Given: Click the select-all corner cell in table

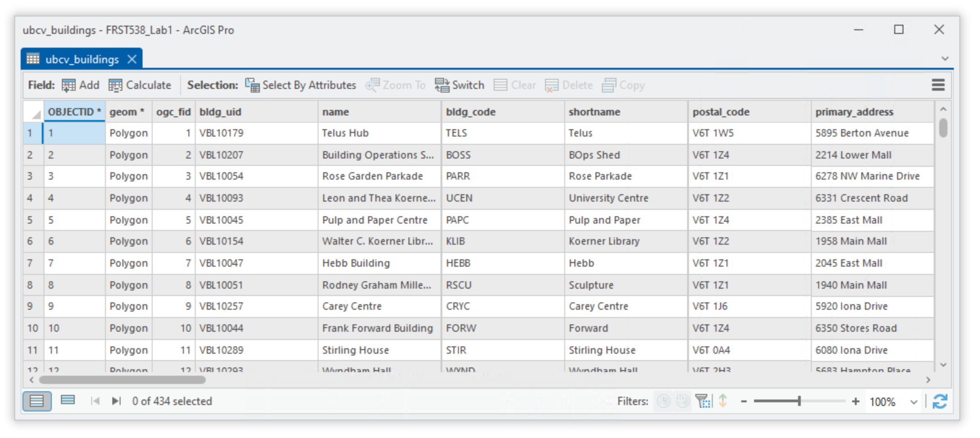Looking at the screenshot, I should [x=34, y=112].
